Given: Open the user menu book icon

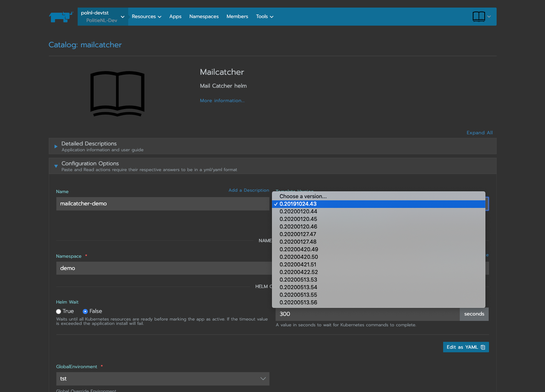Looking at the screenshot, I should tap(479, 17).
